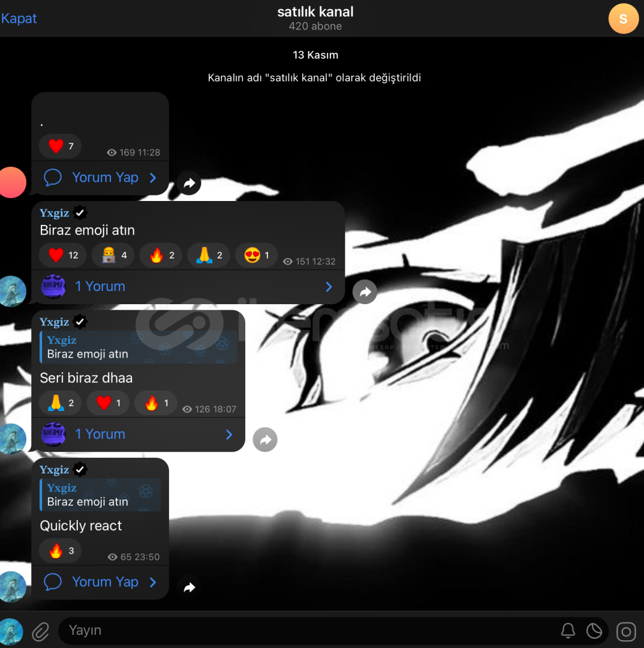Open chevron next to Yorum Yap on Quickly react
This screenshot has width=644, height=648.
(153, 582)
